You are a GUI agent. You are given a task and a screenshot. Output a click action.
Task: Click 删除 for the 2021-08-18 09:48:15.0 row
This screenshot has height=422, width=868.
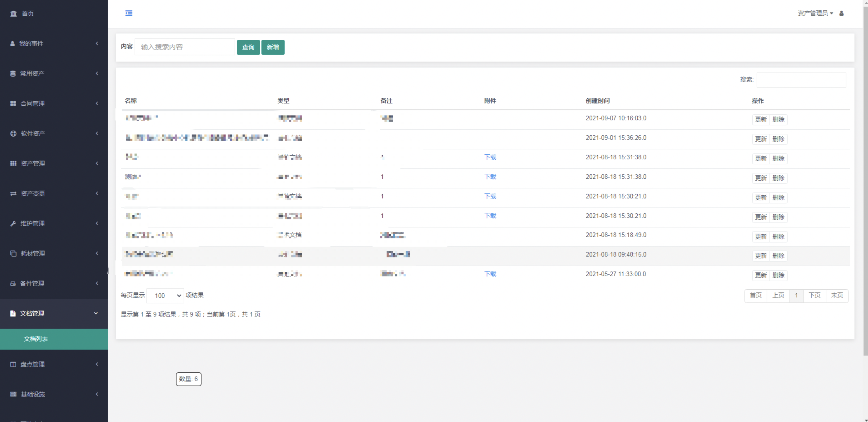778,256
